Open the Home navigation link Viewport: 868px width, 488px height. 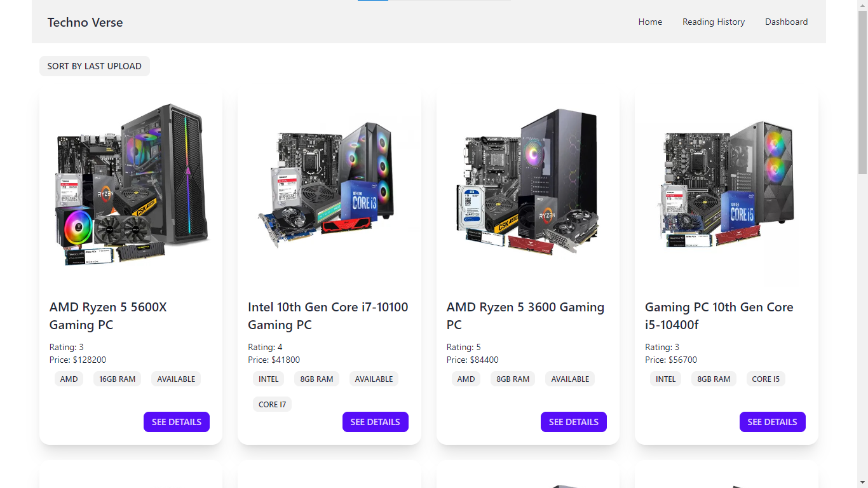[x=650, y=22]
